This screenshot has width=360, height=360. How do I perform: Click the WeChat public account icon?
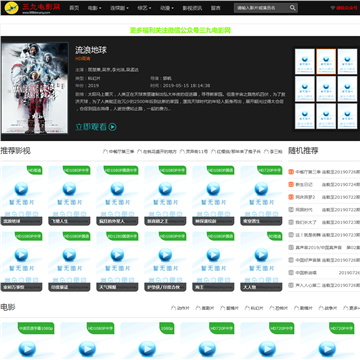pyautogui.click(x=332, y=8)
